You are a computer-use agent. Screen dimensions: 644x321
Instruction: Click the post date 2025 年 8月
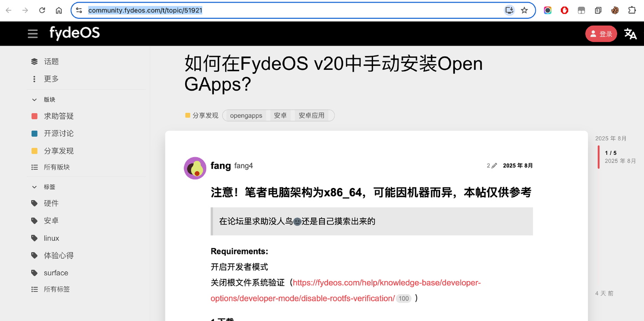point(518,166)
